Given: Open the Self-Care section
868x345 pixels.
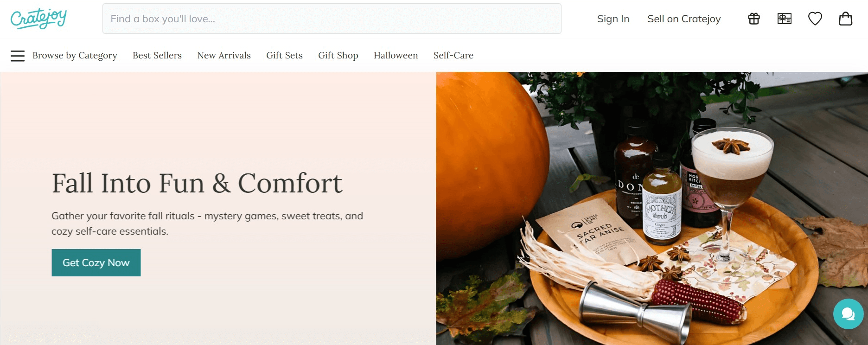Looking at the screenshot, I should [453, 56].
